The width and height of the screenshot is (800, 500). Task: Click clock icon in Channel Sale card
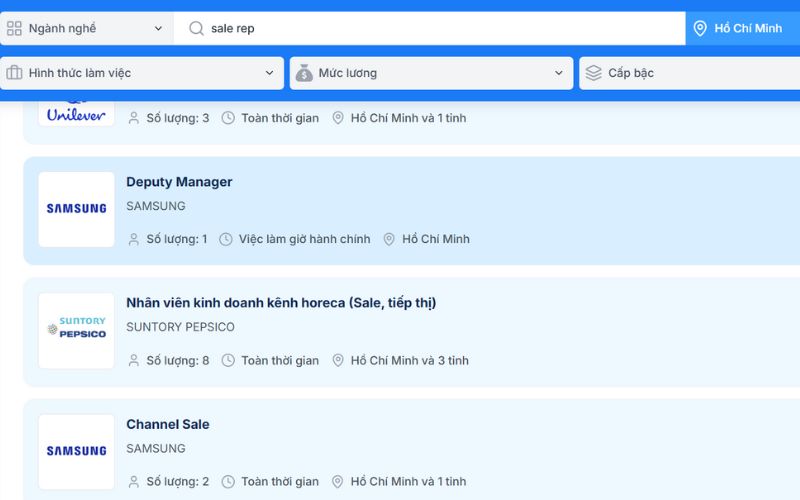point(228,482)
